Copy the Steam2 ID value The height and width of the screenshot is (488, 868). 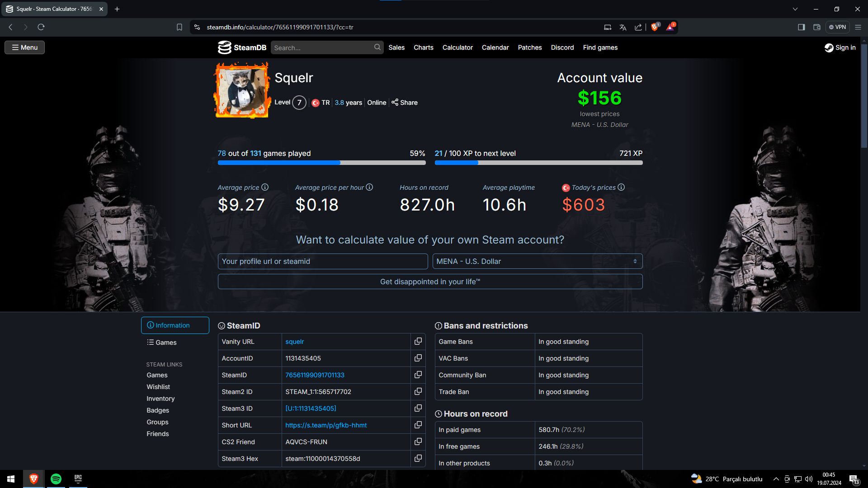418,392
